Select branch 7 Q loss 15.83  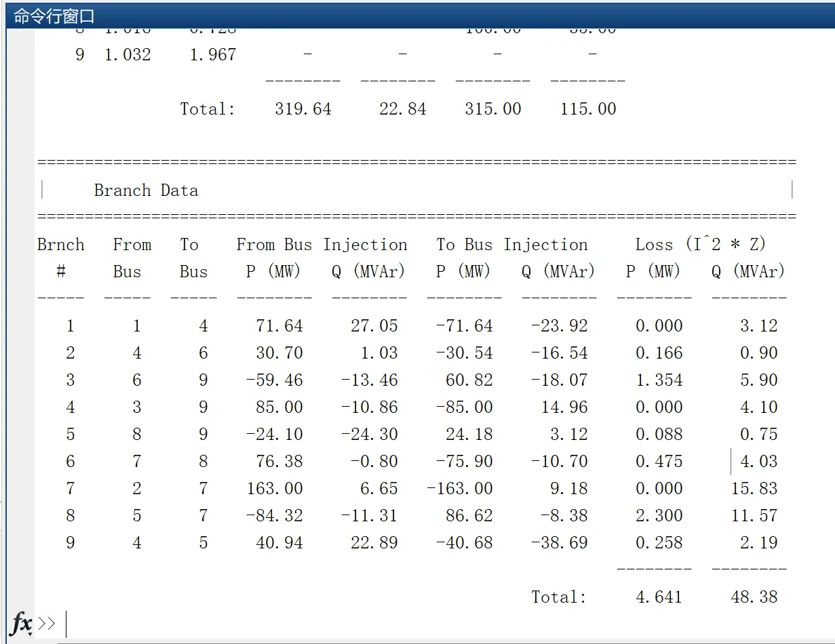(754, 489)
